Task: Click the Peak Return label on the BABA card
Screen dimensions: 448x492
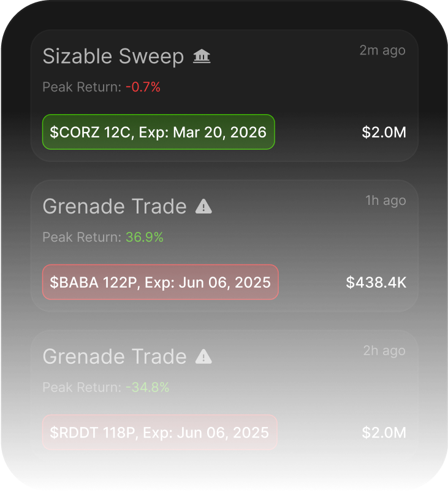Action: [82, 237]
